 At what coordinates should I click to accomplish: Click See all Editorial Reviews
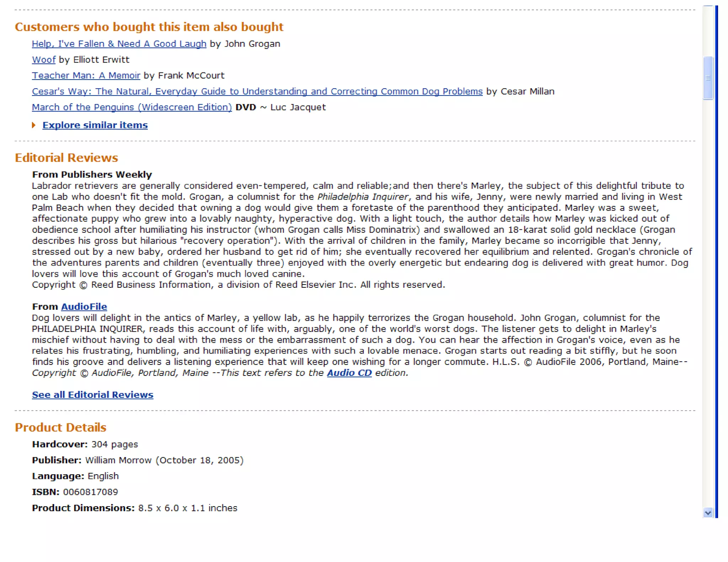93,395
